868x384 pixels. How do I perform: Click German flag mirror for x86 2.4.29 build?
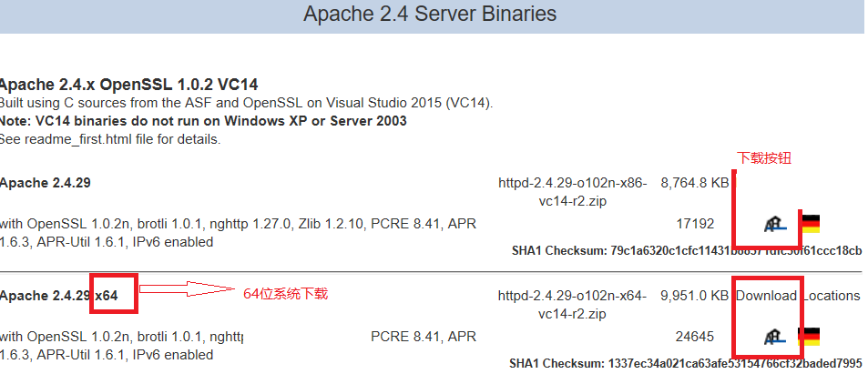click(x=811, y=224)
